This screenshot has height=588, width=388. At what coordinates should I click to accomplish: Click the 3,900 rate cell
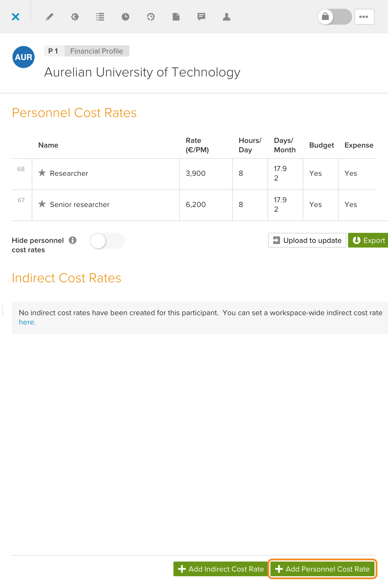coord(206,174)
